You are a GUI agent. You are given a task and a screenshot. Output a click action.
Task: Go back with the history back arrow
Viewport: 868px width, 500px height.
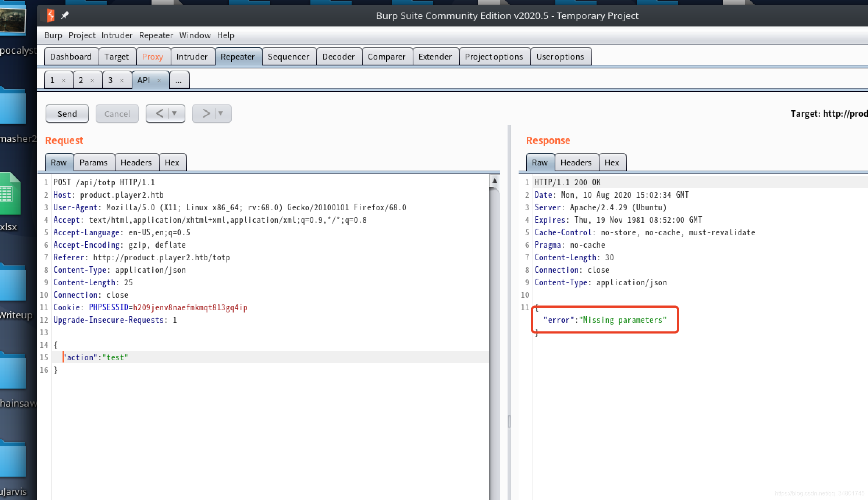point(160,114)
